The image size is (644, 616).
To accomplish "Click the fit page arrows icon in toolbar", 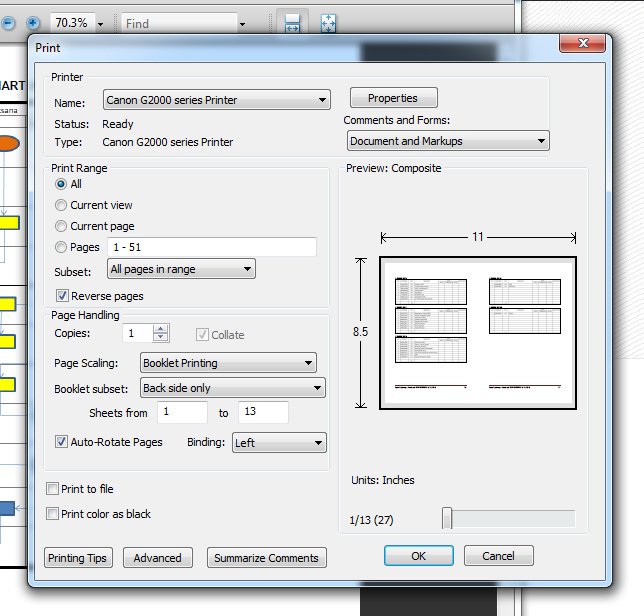I will (328, 23).
